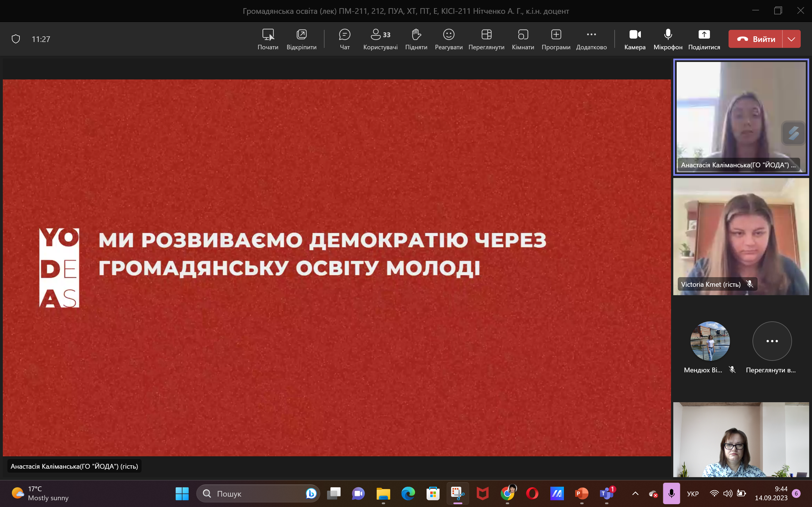Click Переглянути всіх more participants circle
Image resolution: width=812 pixels, height=507 pixels.
coord(772,341)
